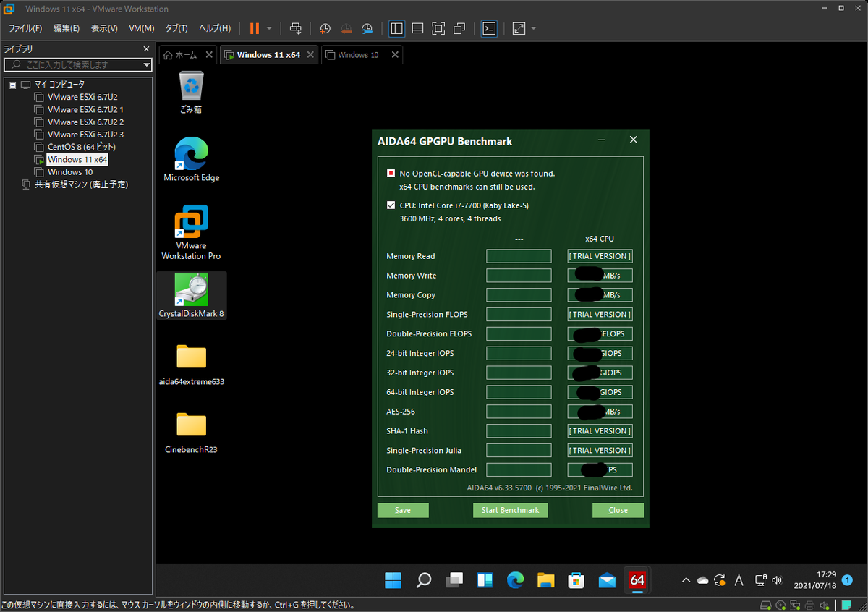Select VMware ESXi 6.7U2 3 in library
868x612 pixels.
pyautogui.click(x=85, y=134)
